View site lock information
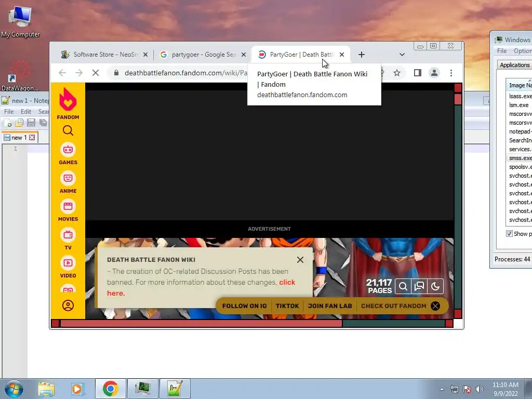 coord(116,73)
